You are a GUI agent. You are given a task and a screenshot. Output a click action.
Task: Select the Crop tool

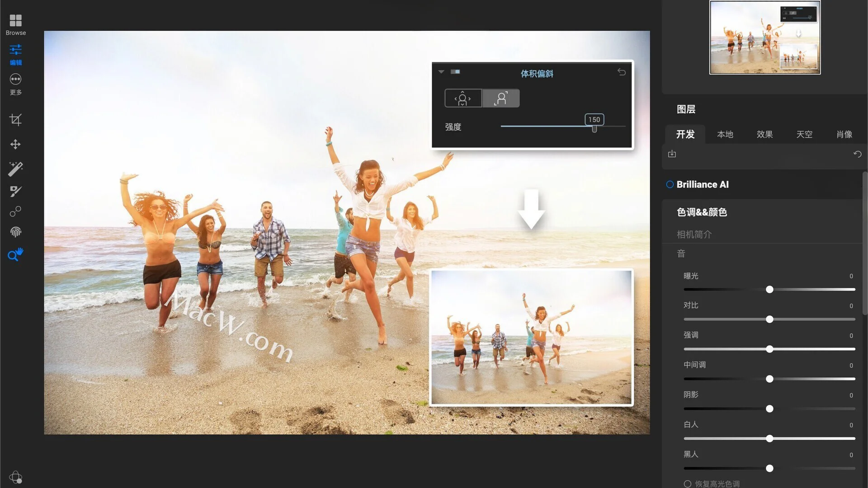[15, 120]
